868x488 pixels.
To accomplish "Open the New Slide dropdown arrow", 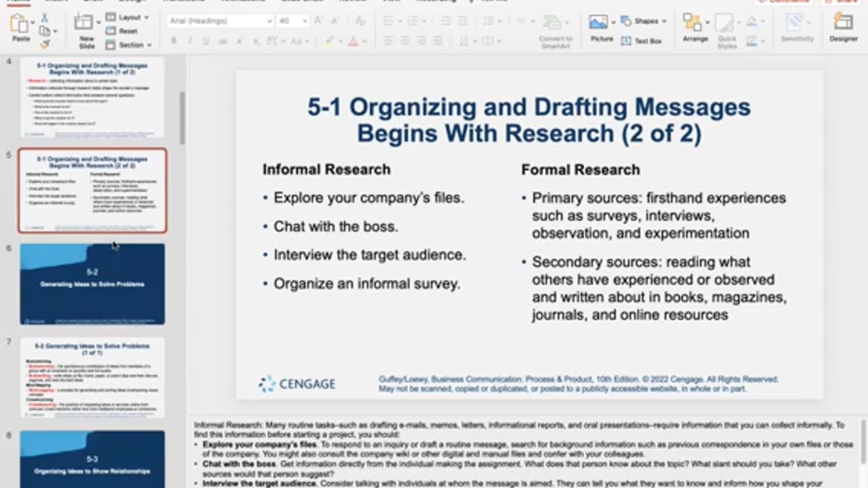I will [99, 22].
